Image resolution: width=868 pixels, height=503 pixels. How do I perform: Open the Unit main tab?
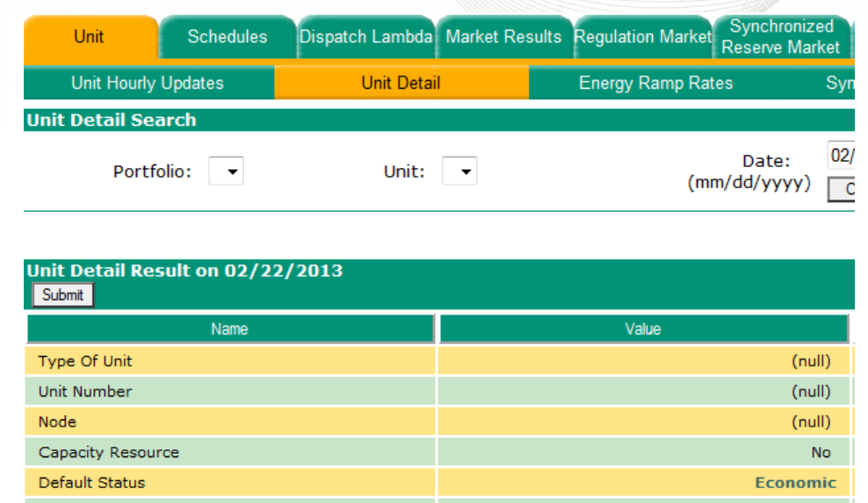tap(89, 37)
